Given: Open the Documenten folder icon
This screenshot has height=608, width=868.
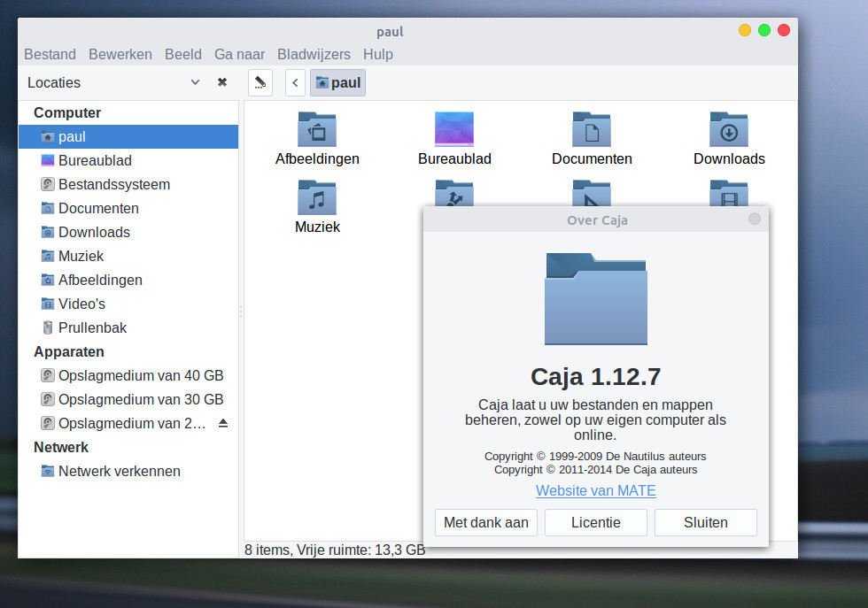Looking at the screenshot, I should pos(592,130).
